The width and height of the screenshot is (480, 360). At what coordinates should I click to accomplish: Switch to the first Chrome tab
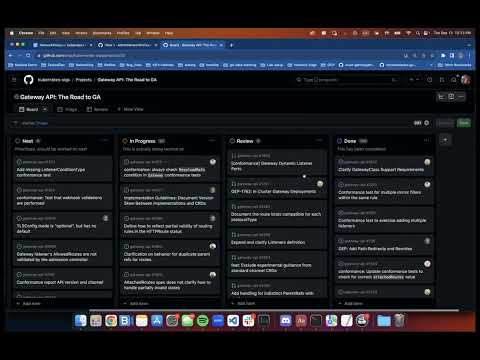(x=62, y=45)
